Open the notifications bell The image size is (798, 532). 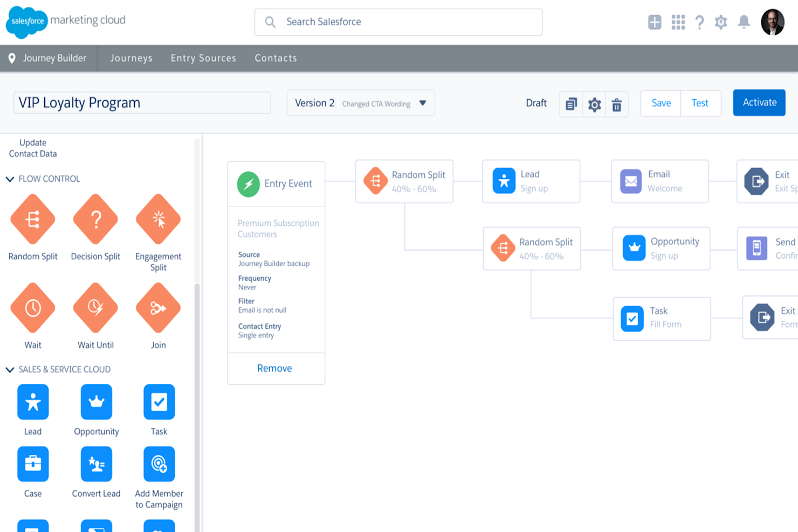(744, 22)
